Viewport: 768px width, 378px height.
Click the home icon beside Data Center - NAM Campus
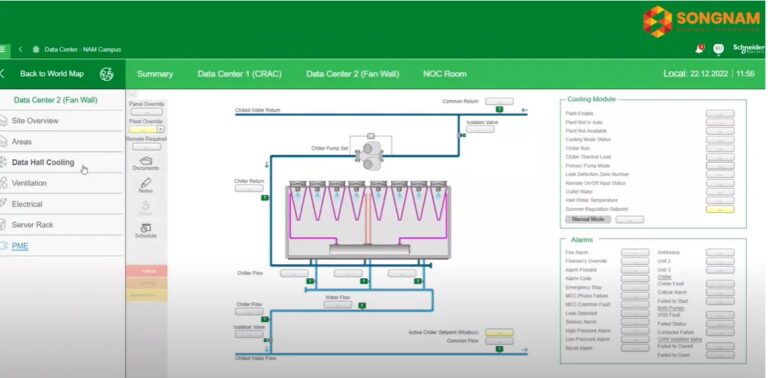36,49
